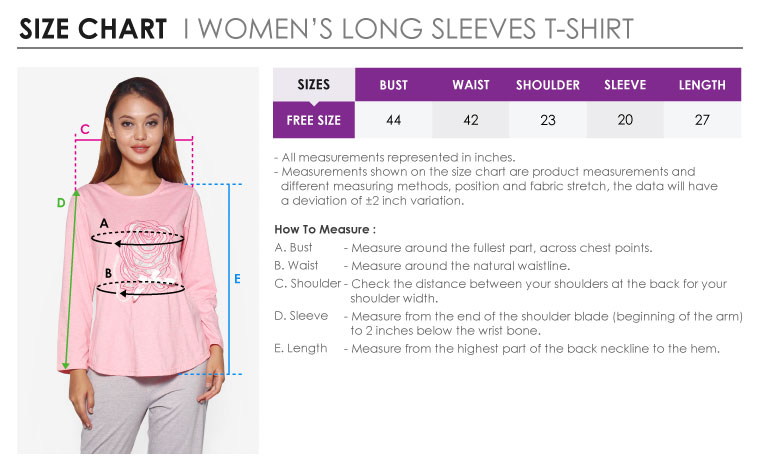
Task: Click the LENGTH column header
Action: tap(702, 85)
